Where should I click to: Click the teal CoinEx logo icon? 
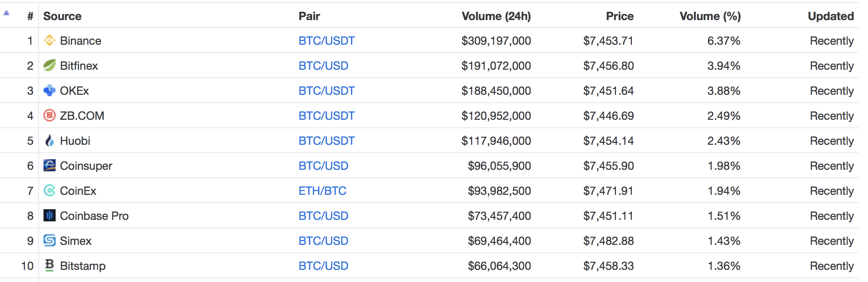50,190
